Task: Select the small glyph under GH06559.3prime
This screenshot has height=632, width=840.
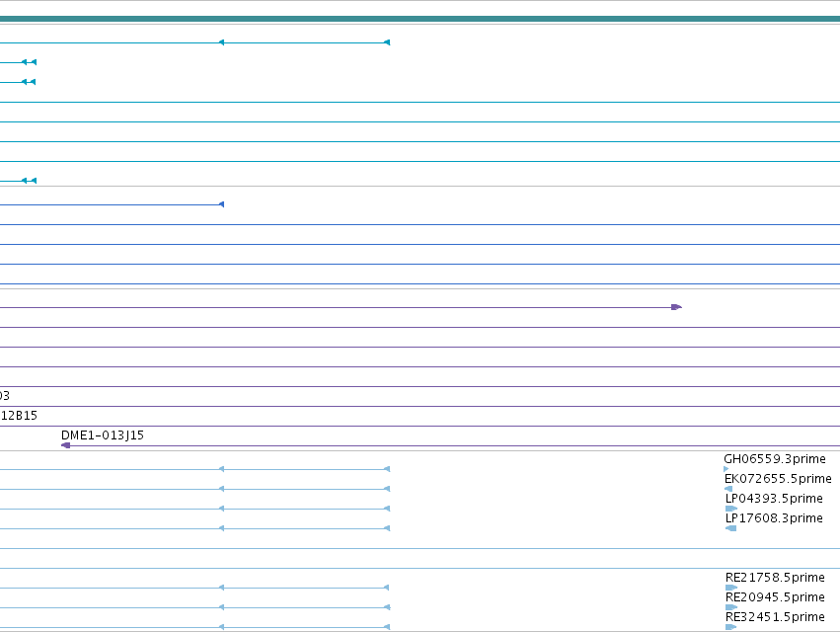Action: [726, 469]
